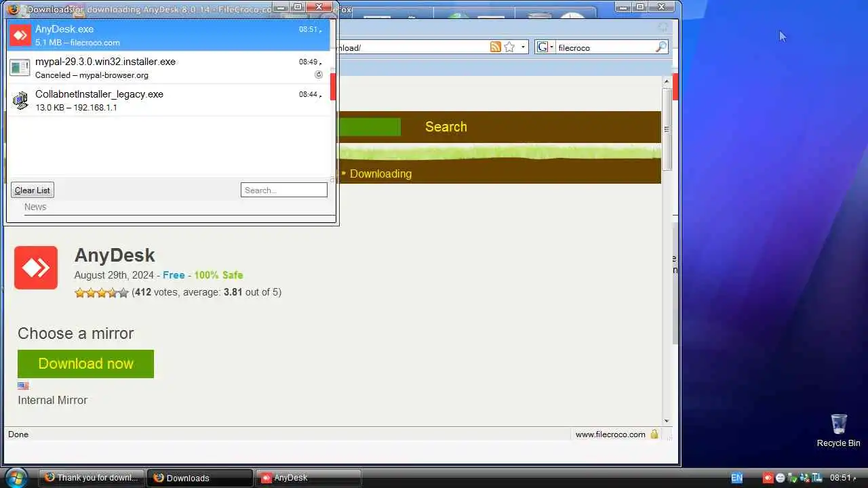
Task: Click the TL tray icon
Action: (816, 478)
